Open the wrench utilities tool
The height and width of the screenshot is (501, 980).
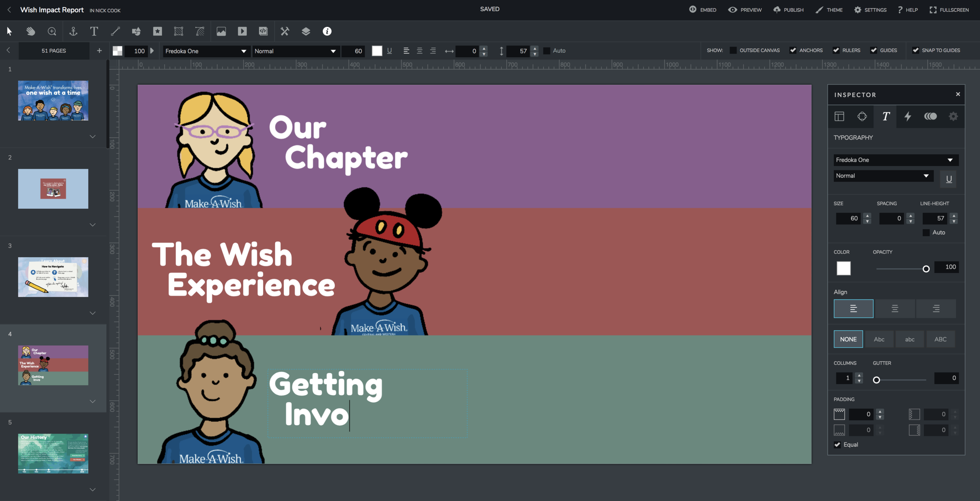285,31
